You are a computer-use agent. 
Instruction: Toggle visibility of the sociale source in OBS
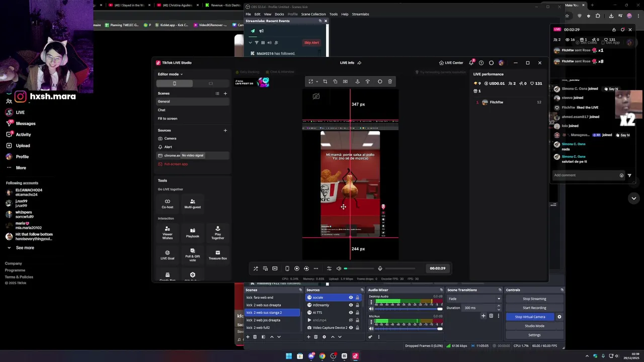pyautogui.click(x=351, y=298)
